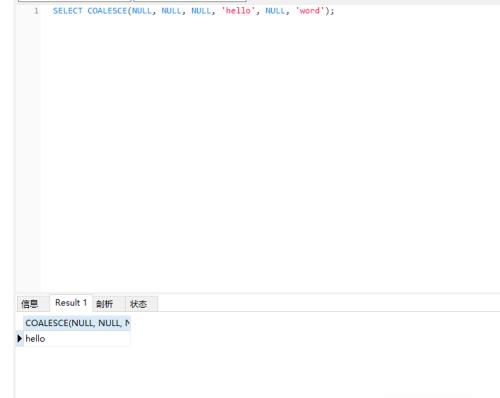
Task: Click the third NULL before 'hello'
Action: pyautogui.click(x=201, y=11)
